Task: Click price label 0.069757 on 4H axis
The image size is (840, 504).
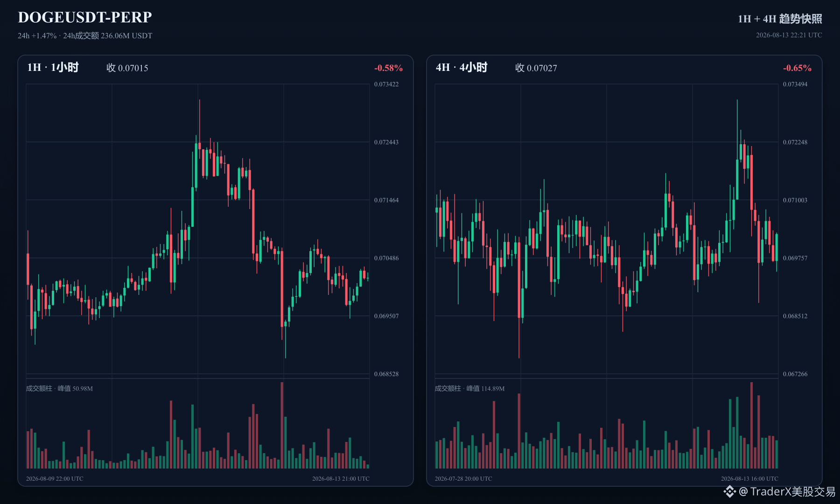Action: (795, 258)
